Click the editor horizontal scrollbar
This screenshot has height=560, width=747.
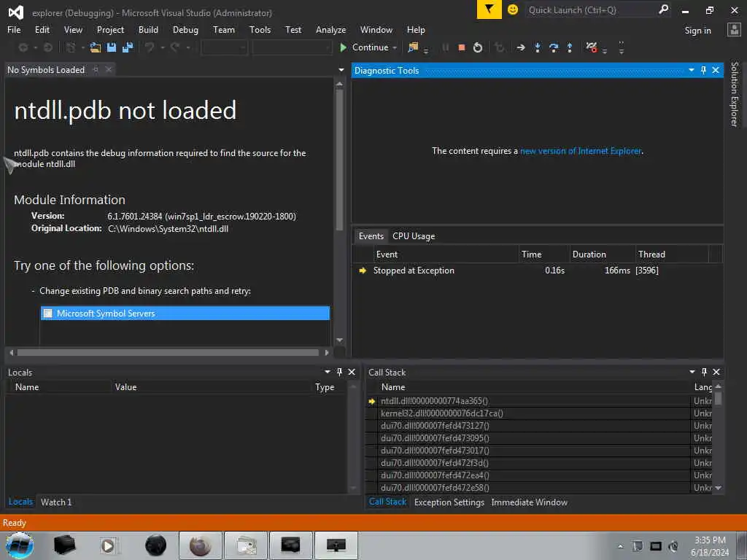tap(169, 352)
